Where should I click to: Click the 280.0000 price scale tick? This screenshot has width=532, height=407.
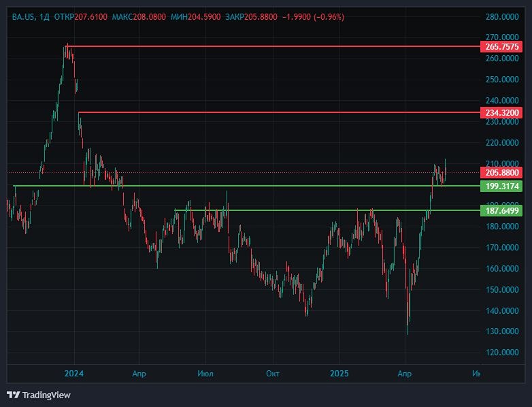502,16
